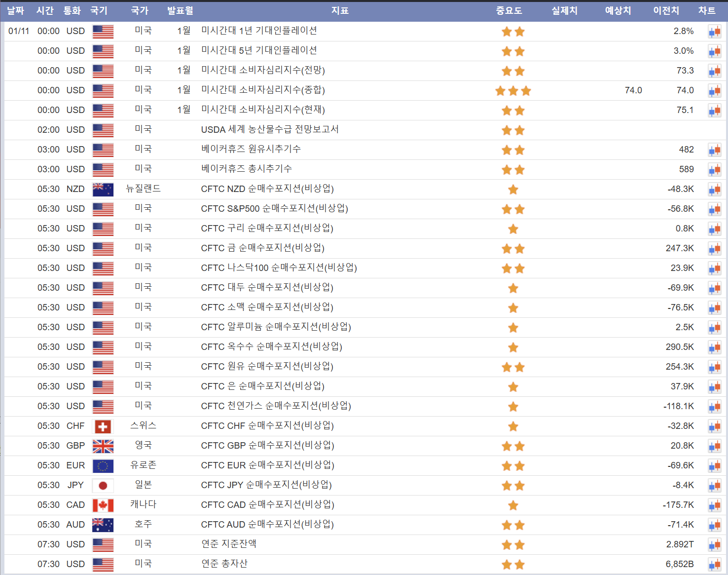Select the Japan flag icon
The width and height of the screenshot is (728, 575).
103,486
